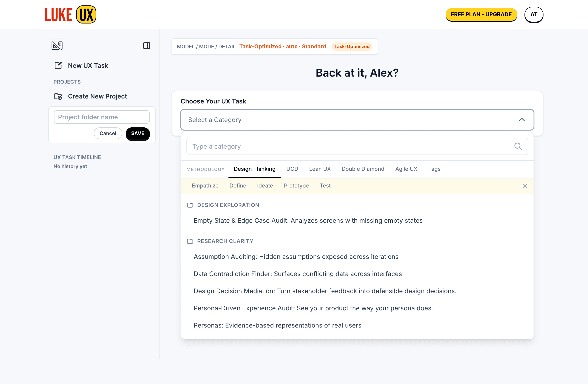Open the Select a Category dropdown field
The width and height of the screenshot is (588, 384).
[x=357, y=120]
